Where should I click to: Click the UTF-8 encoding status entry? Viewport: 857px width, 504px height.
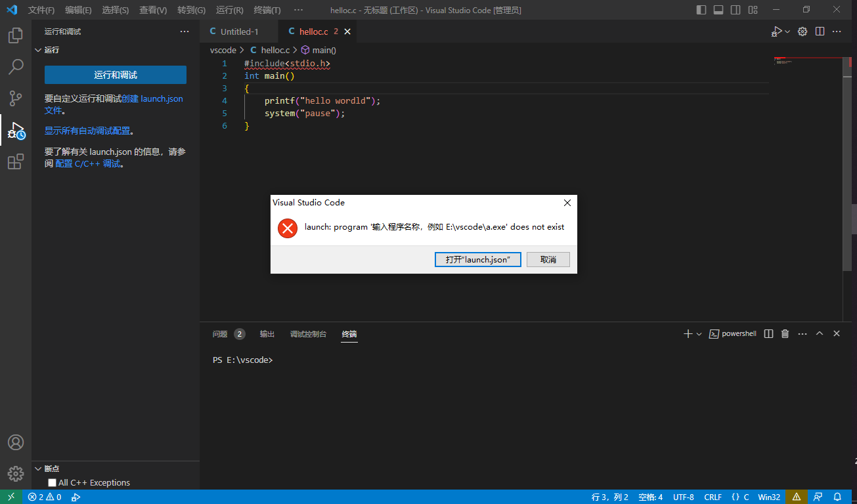click(x=683, y=497)
